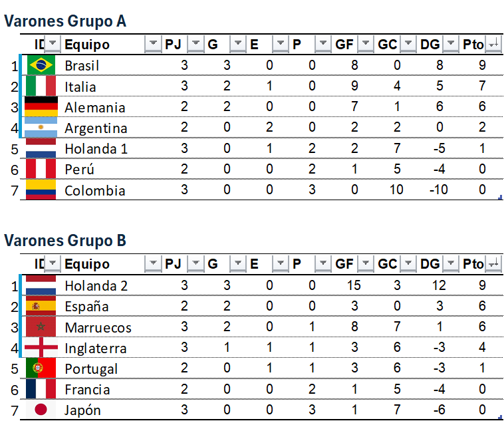
Task: Select the Alemania flag image
Action: 41,107
